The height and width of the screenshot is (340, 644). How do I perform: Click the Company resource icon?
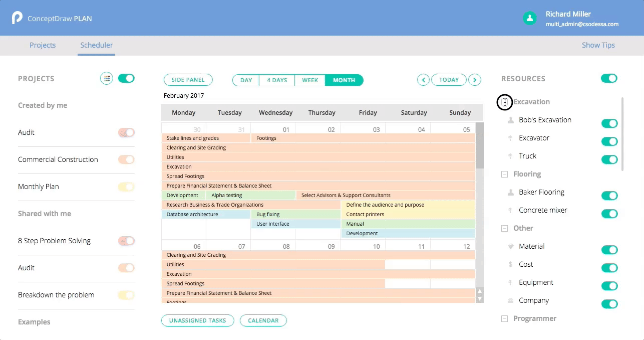(x=511, y=300)
